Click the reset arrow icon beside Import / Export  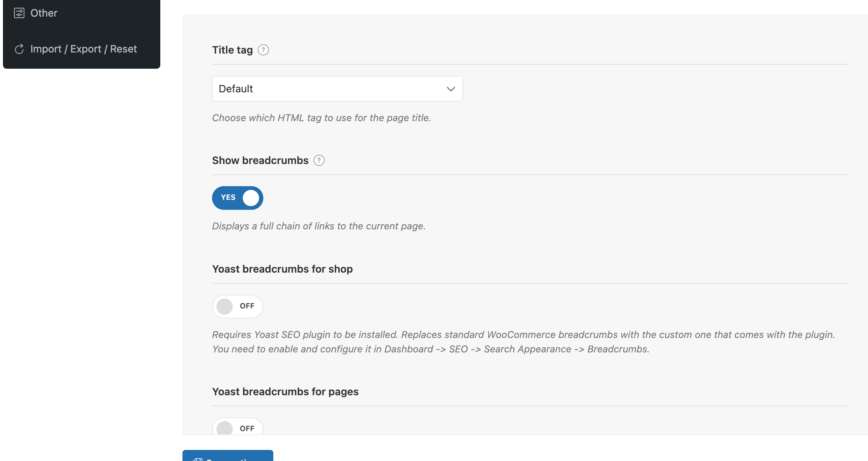coord(19,49)
